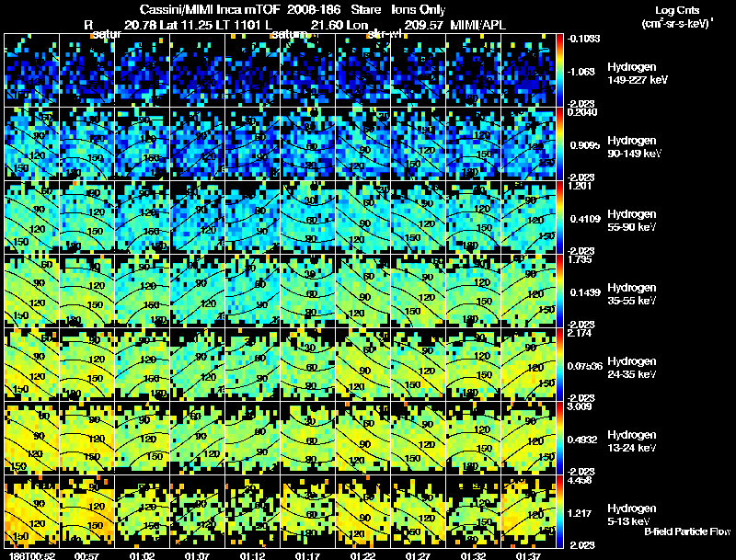736x560 pixels.
Task: Click the colorbar beside the Hydrogen 149-227 keV row
Action: coord(559,70)
